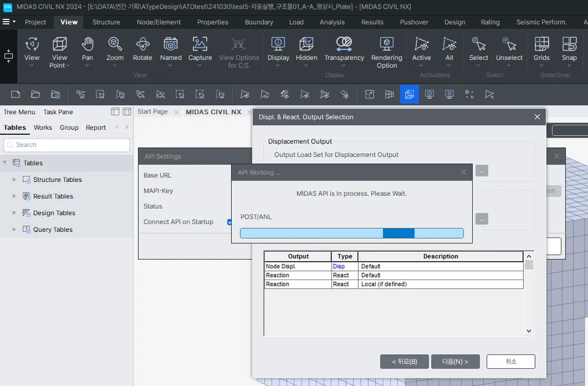
Task: Open the Named view tool
Action: click(x=171, y=44)
